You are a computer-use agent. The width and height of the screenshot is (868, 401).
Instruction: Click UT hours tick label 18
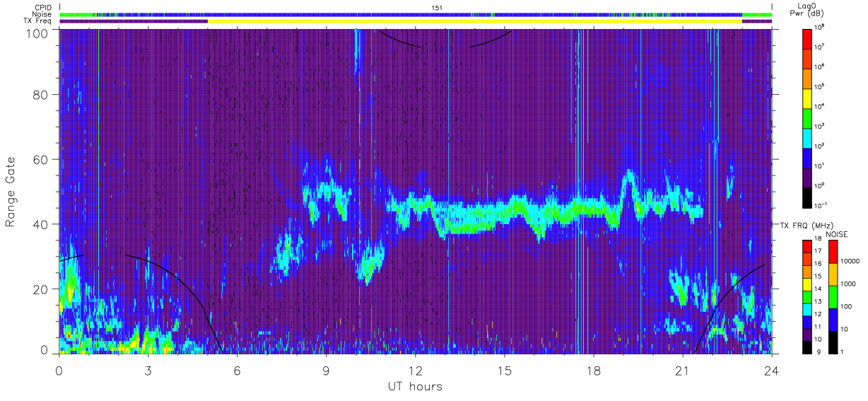[x=594, y=370]
